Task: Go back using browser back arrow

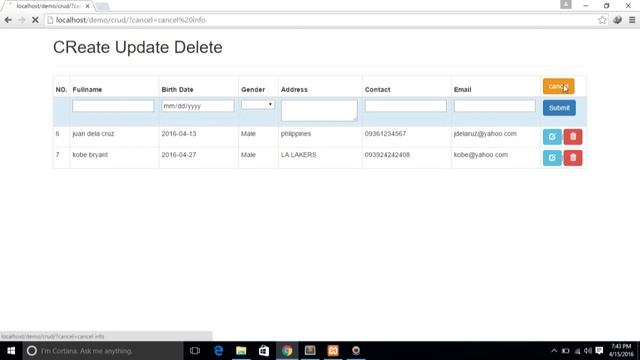Action: click(x=8, y=20)
